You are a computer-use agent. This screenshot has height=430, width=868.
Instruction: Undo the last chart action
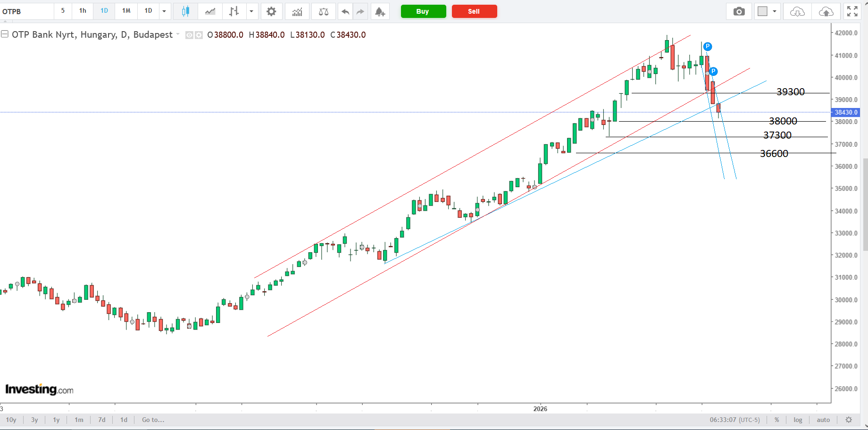(x=345, y=11)
